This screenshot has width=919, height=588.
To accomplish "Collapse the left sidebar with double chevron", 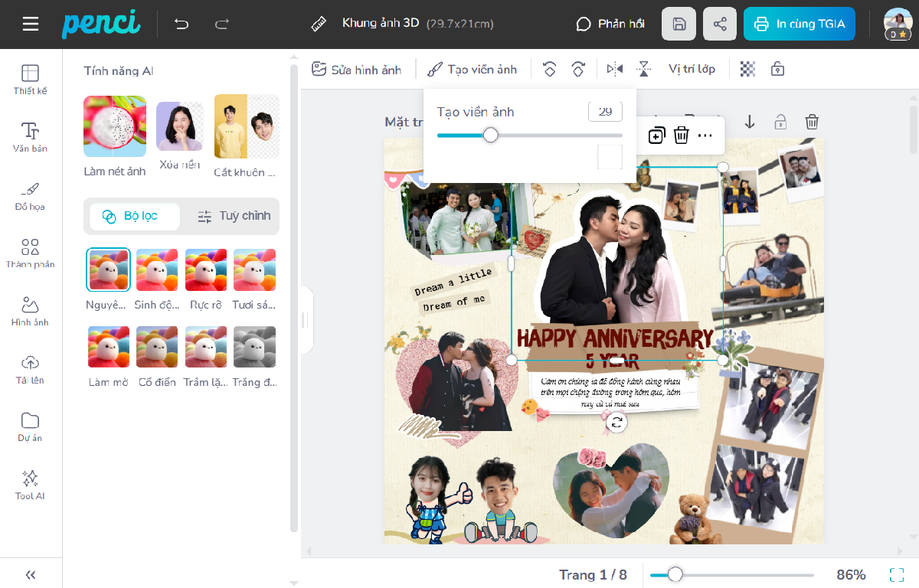I will 31,574.
